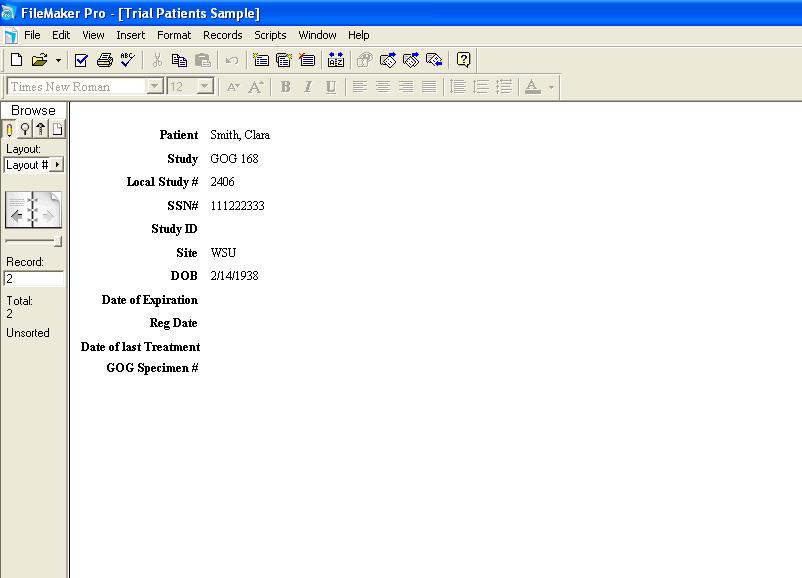Click the DOB value 2/14/1938
The height and width of the screenshot is (578, 802).
234,276
